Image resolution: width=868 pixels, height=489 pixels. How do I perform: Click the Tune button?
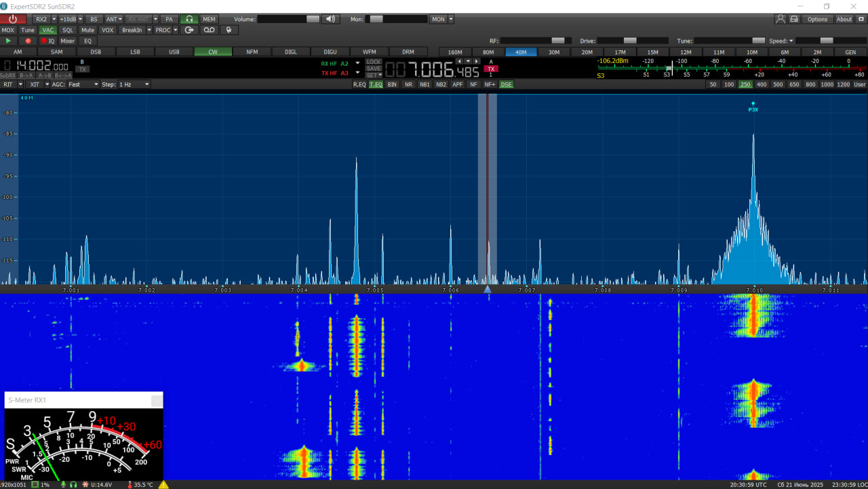(x=28, y=30)
